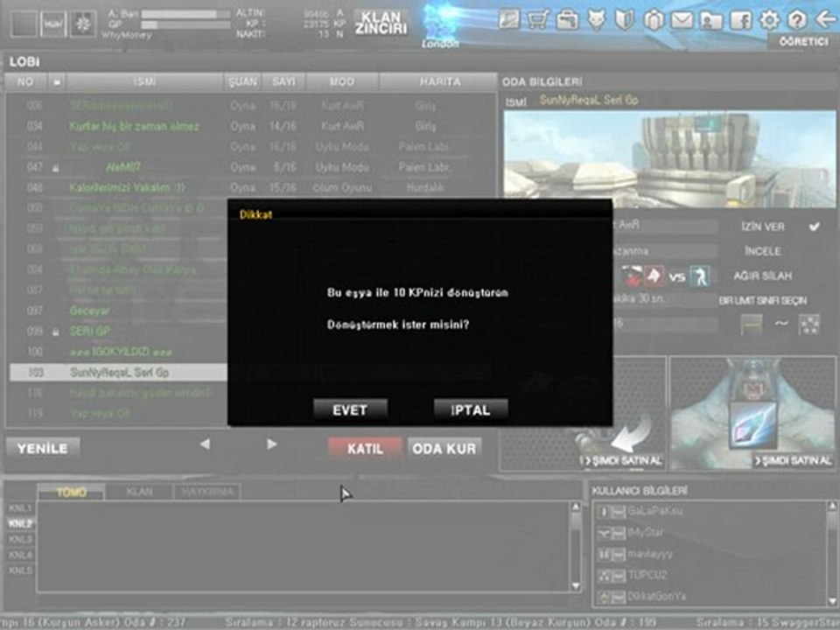Viewport: 840px width, 630px height.
Task: Join the room with KATIL
Action: (x=365, y=448)
